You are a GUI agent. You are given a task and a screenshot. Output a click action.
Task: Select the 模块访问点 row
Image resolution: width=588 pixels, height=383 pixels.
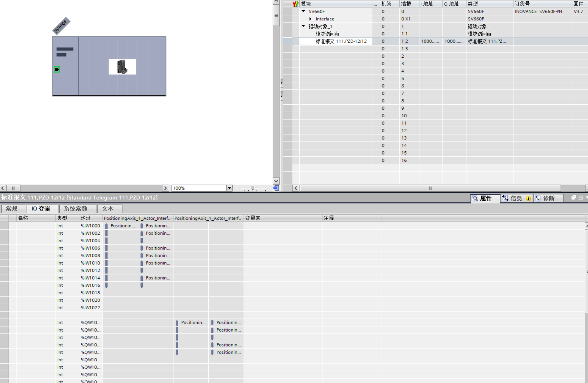(x=327, y=34)
